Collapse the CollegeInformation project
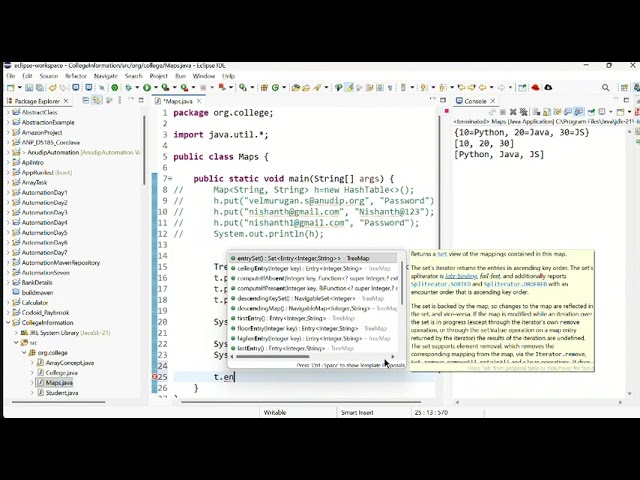Viewport: 640px width, 480px height. (x=8, y=322)
